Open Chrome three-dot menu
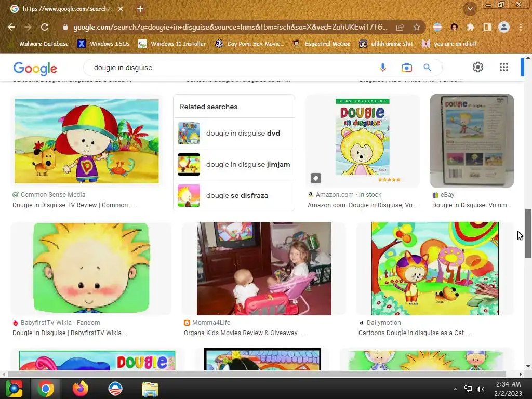532x399 pixels. tap(521, 27)
